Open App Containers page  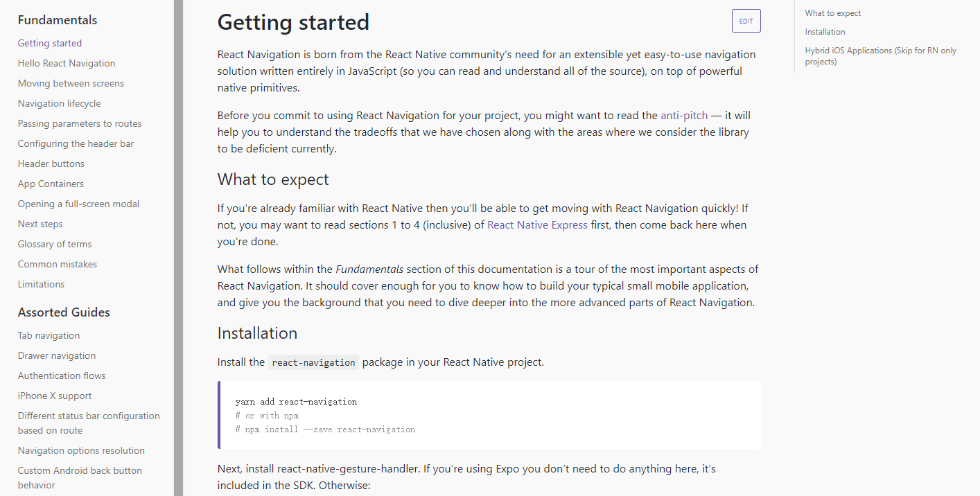click(x=51, y=184)
